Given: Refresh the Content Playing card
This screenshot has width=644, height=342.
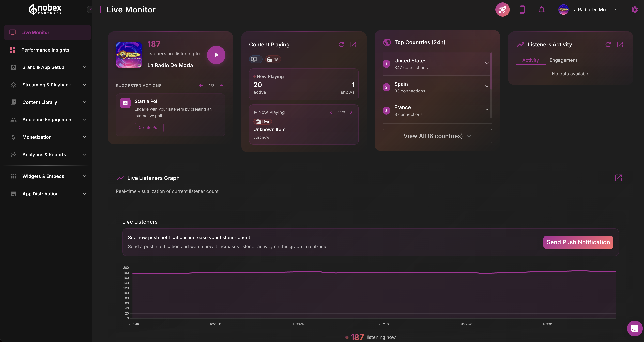Looking at the screenshot, I should (x=341, y=44).
